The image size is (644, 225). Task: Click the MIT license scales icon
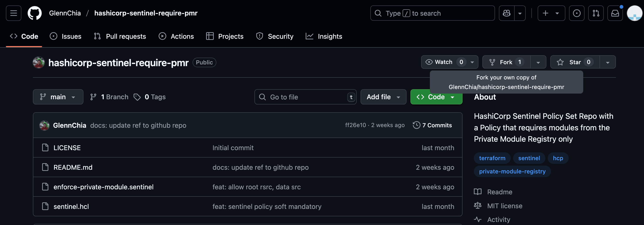pos(478,205)
